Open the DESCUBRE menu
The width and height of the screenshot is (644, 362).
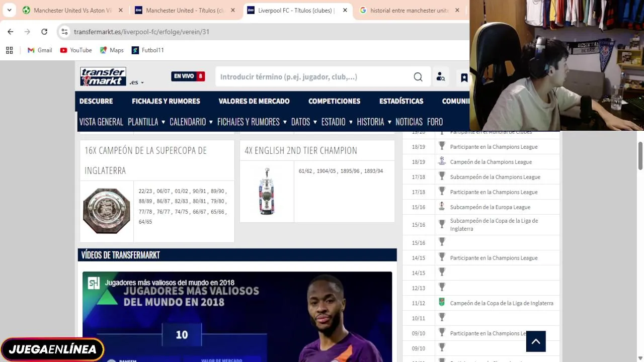tap(96, 101)
